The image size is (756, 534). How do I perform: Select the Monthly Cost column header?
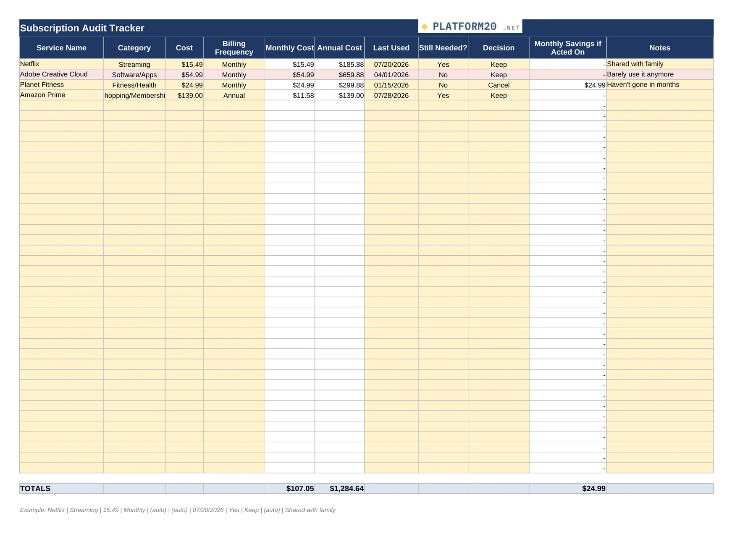pos(290,48)
